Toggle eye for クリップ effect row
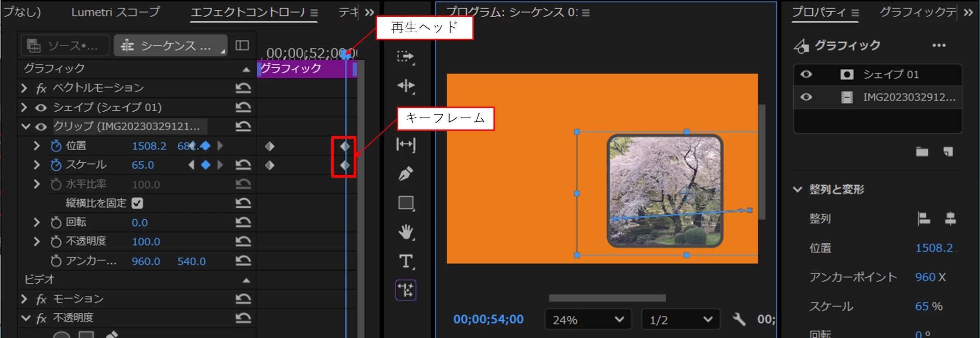The height and width of the screenshot is (338, 980). tap(41, 127)
